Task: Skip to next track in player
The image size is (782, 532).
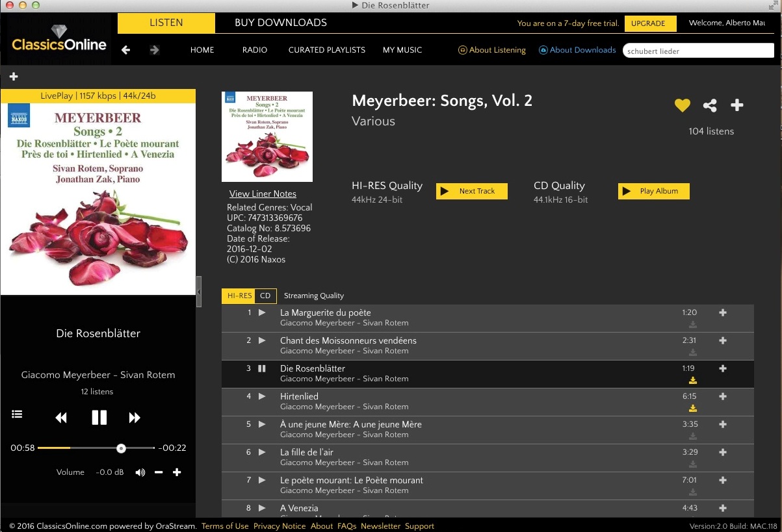Action: (135, 418)
